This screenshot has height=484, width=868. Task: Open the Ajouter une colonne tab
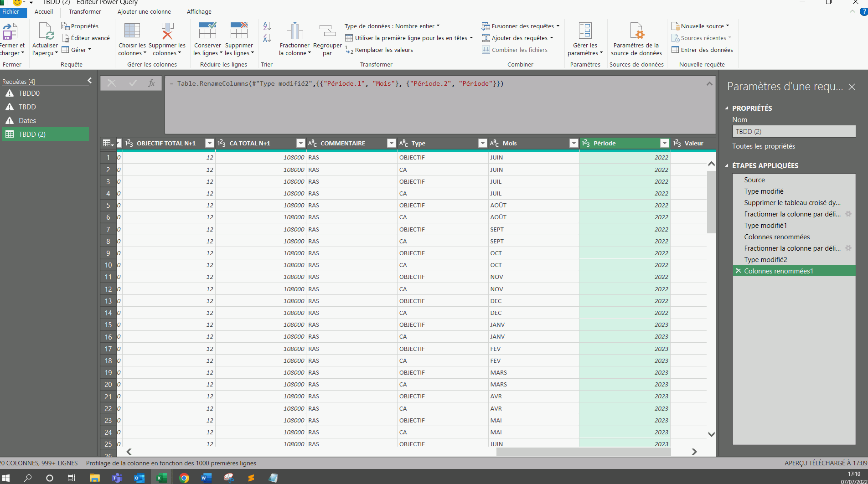coord(144,12)
